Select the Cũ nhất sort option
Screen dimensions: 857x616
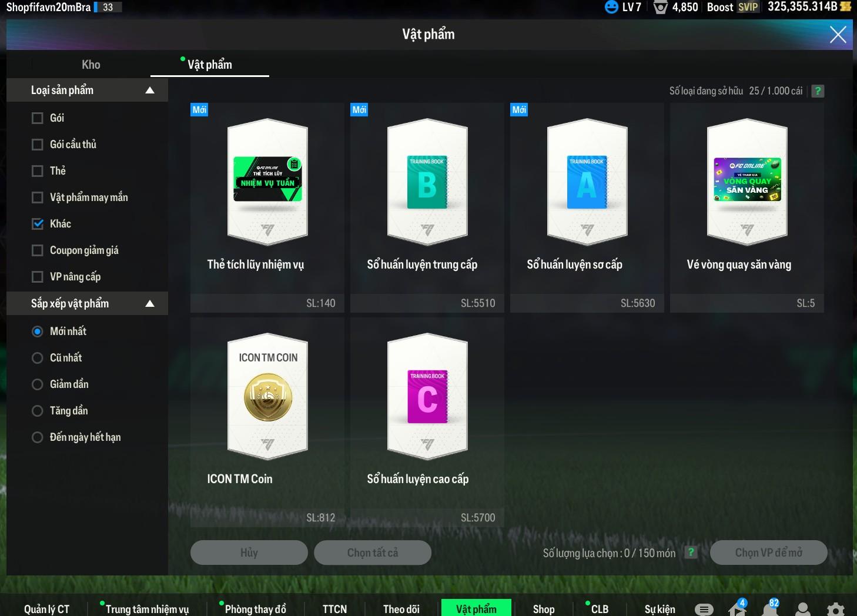(x=38, y=358)
